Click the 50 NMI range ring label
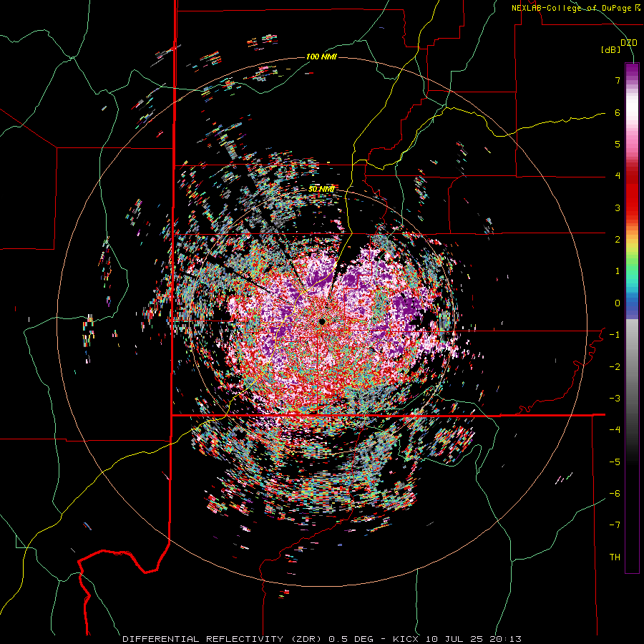 (x=321, y=189)
